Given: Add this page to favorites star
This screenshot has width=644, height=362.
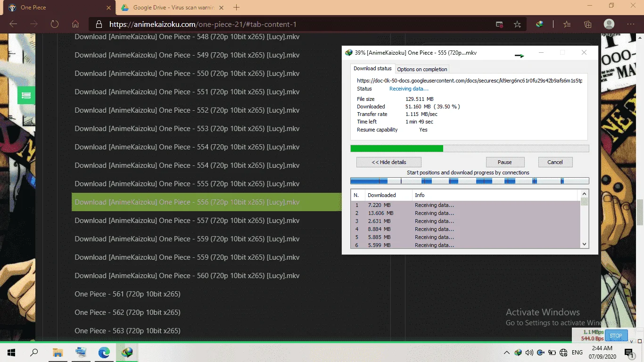Looking at the screenshot, I should (x=517, y=25).
